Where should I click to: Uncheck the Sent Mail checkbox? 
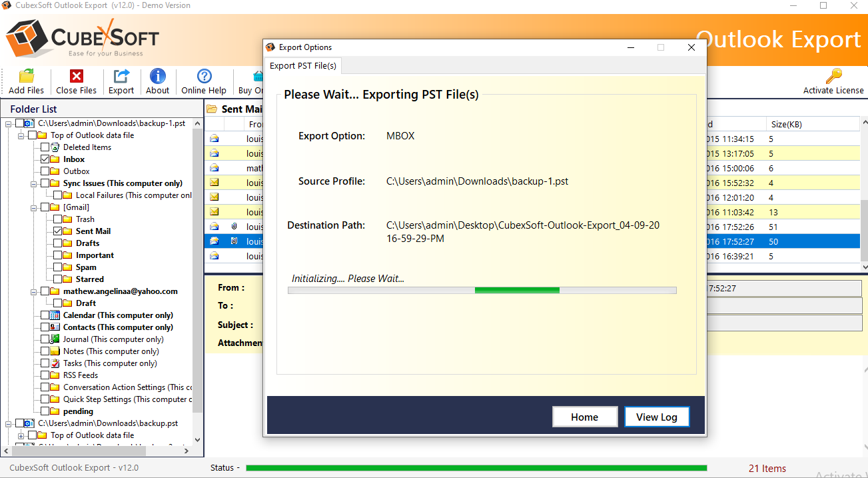[x=57, y=231]
